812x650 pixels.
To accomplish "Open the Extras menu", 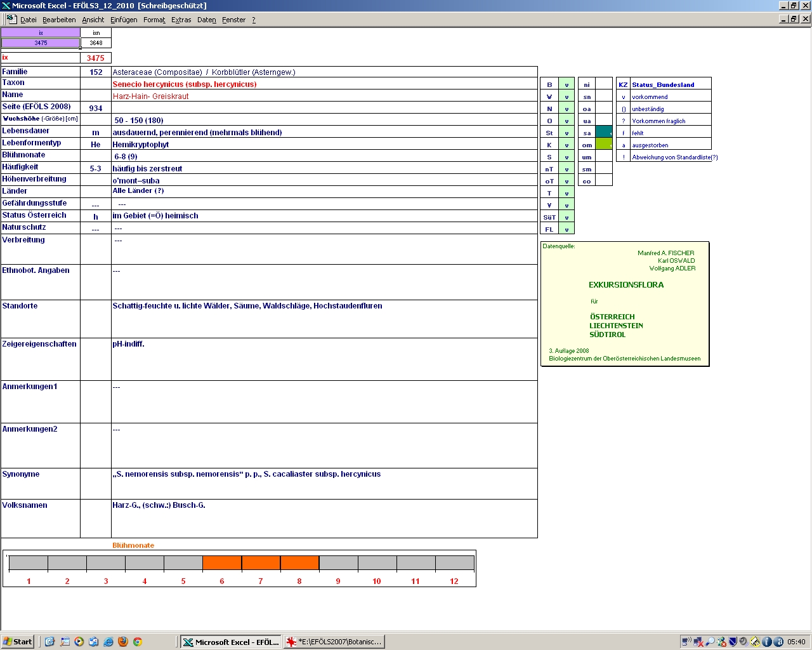I will coord(181,20).
